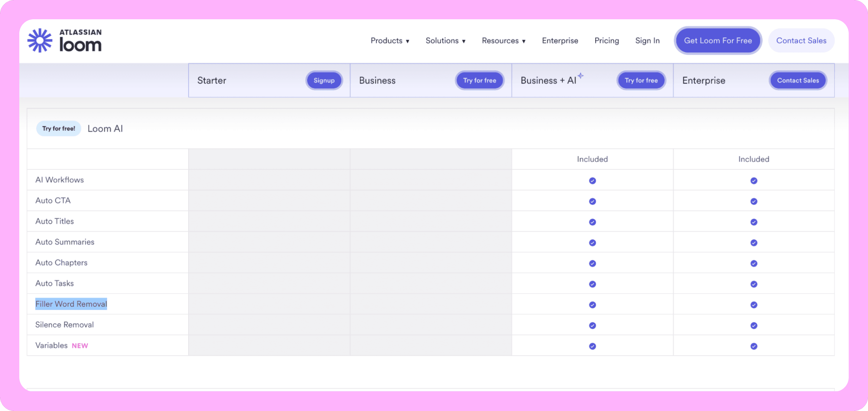Viewport: 868px width, 411px height.
Task: Click AI Workflows checkmark under Business + AI
Action: pos(592,181)
